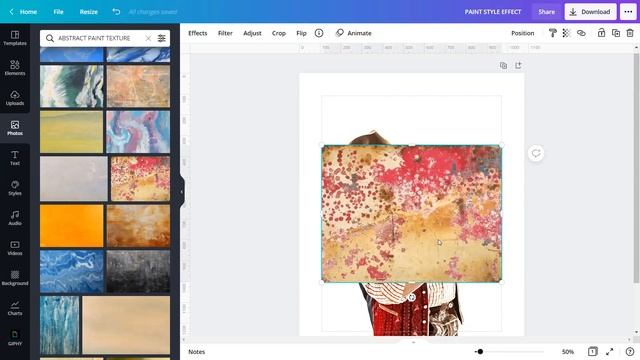640x360 pixels.
Task: Select the red and yellow splatter thumbnail
Action: pos(140,179)
